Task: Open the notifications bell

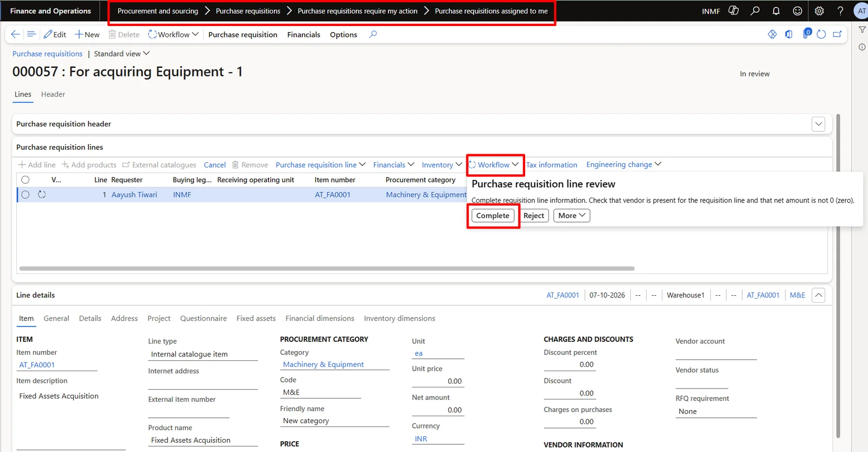Action: [x=776, y=11]
